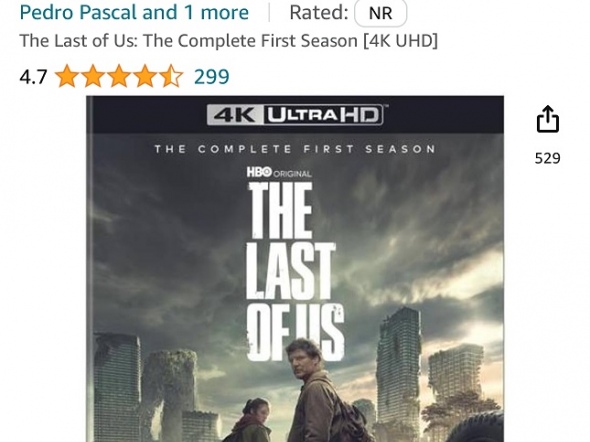590x442 pixels.
Task: Click the fourth orange rating star
Action: click(145, 76)
